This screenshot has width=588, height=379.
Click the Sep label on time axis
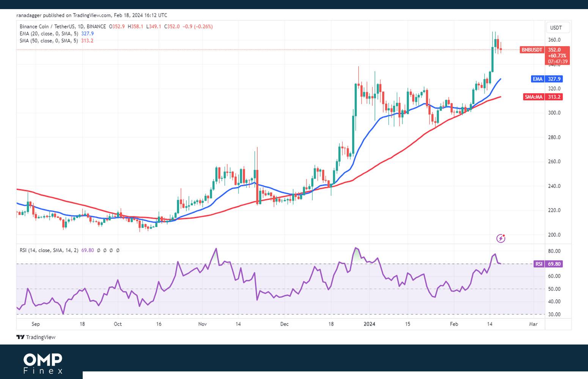(x=36, y=324)
